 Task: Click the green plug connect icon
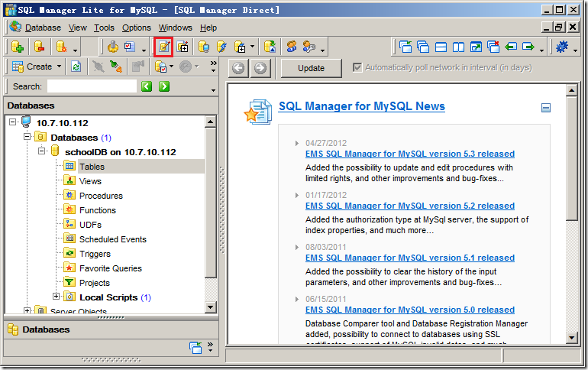point(116,67)
